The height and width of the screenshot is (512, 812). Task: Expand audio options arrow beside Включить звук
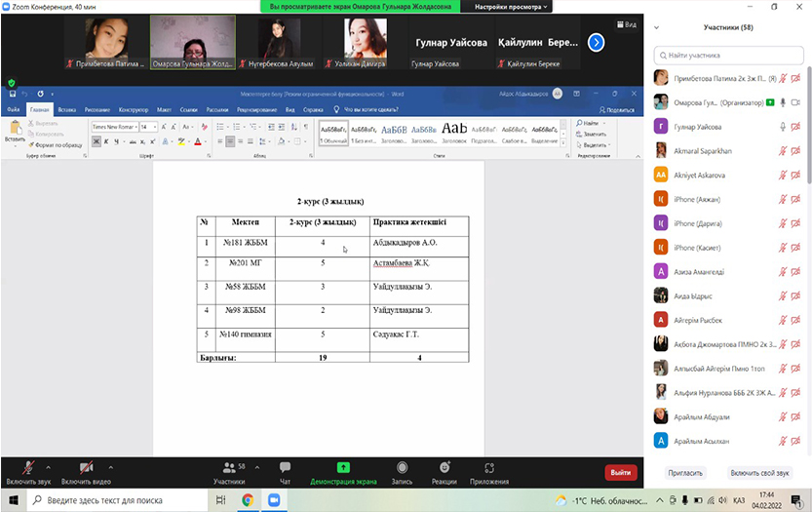coord(55,466)
